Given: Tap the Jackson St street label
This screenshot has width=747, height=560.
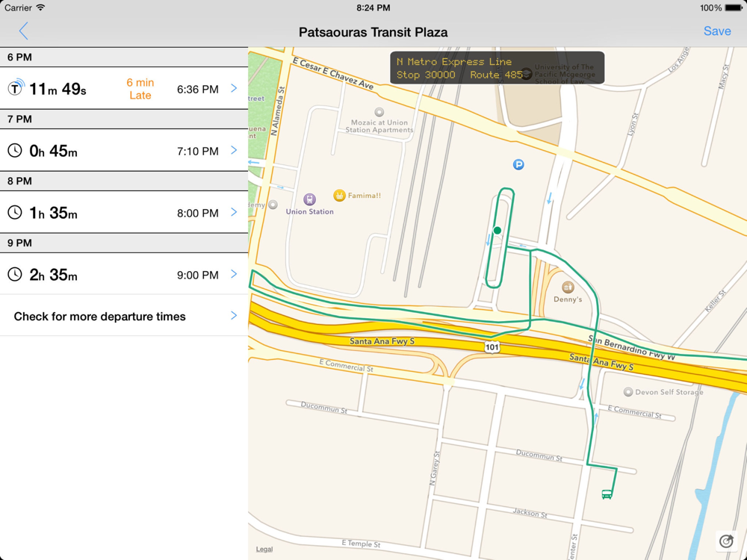Looking at the screenshot, I should pyautogui.click(x=530, y=513).
